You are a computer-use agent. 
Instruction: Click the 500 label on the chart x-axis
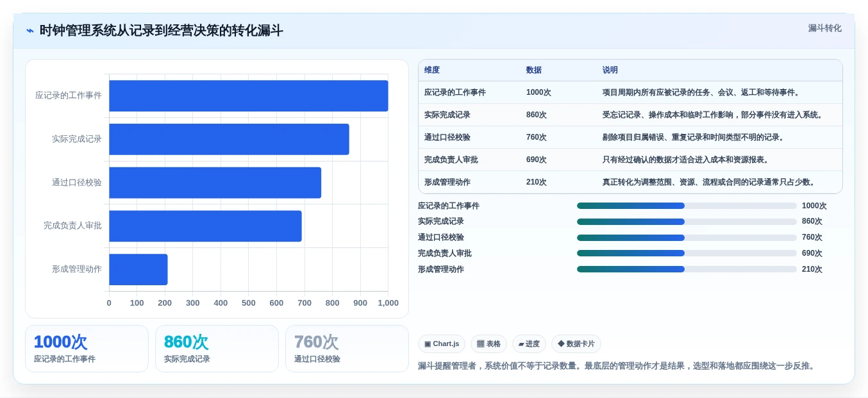point(249,303)
